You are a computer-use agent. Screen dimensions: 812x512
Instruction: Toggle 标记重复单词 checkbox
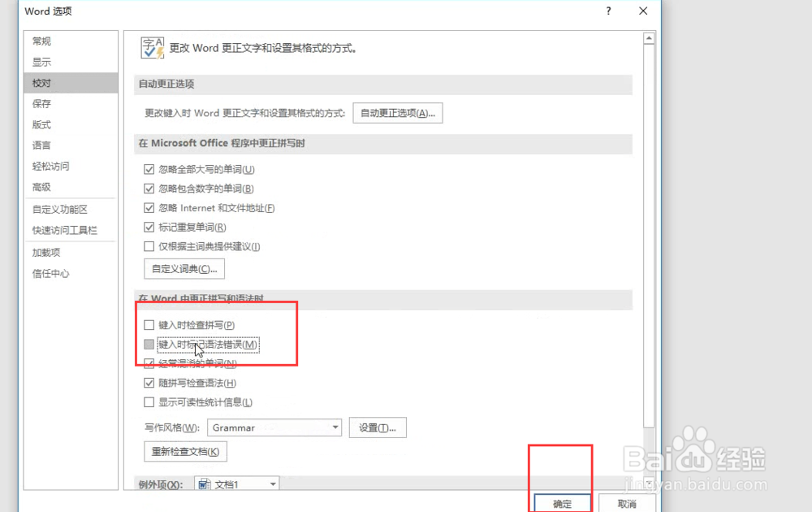coord(149,227)
